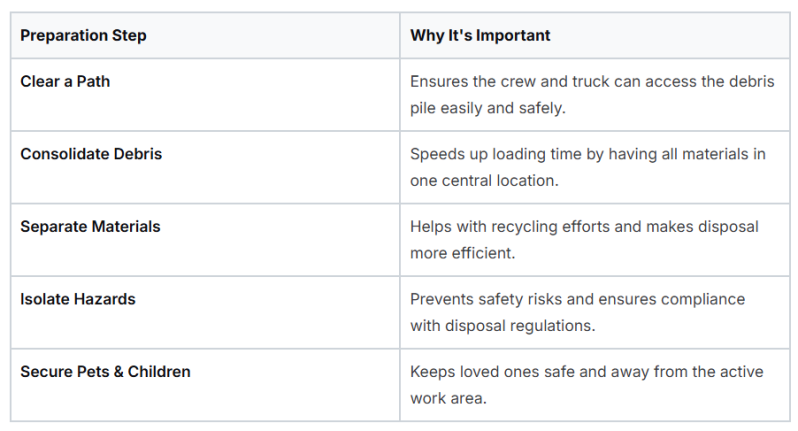Select the 'Isolate Hazards' cell
Viewport: 798px width, 431px height.
205,312
